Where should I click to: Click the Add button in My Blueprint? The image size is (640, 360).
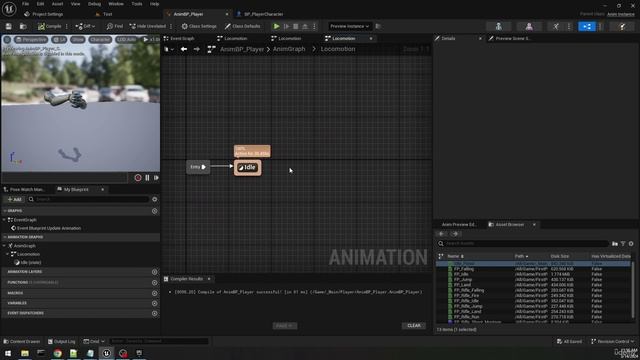tap(14, 199)
